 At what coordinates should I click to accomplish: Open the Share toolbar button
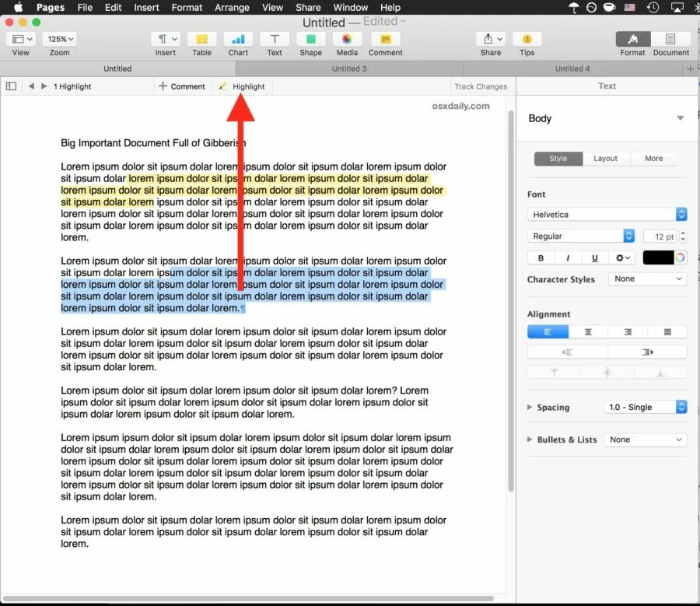(x=491, y=40)
